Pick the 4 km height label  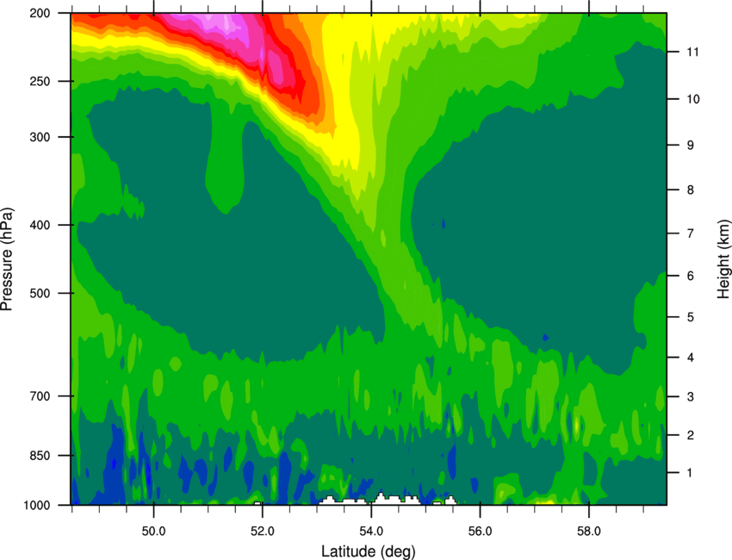691,358
